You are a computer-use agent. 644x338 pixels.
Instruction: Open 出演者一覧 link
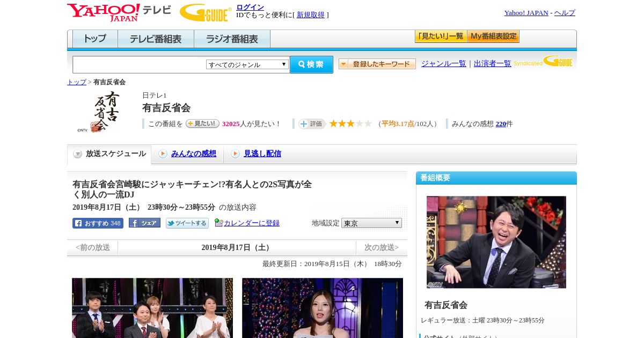pyautogui.click(x=493, y=63)
